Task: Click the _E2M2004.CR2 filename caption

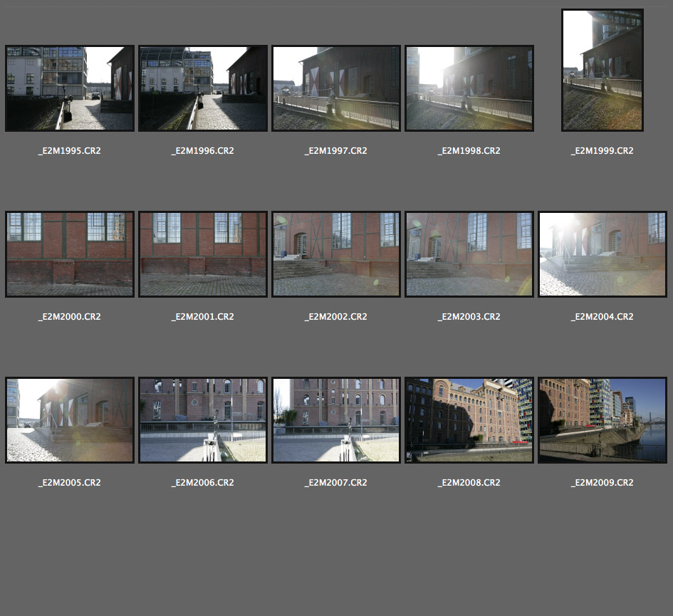Action: tap(602, 317)
